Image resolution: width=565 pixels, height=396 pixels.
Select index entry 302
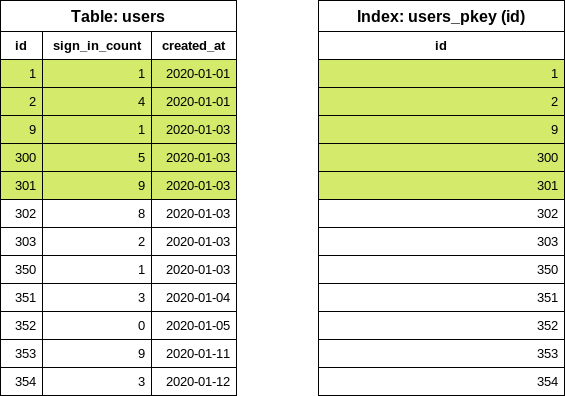pyautogui.click(x=441, y=214)
